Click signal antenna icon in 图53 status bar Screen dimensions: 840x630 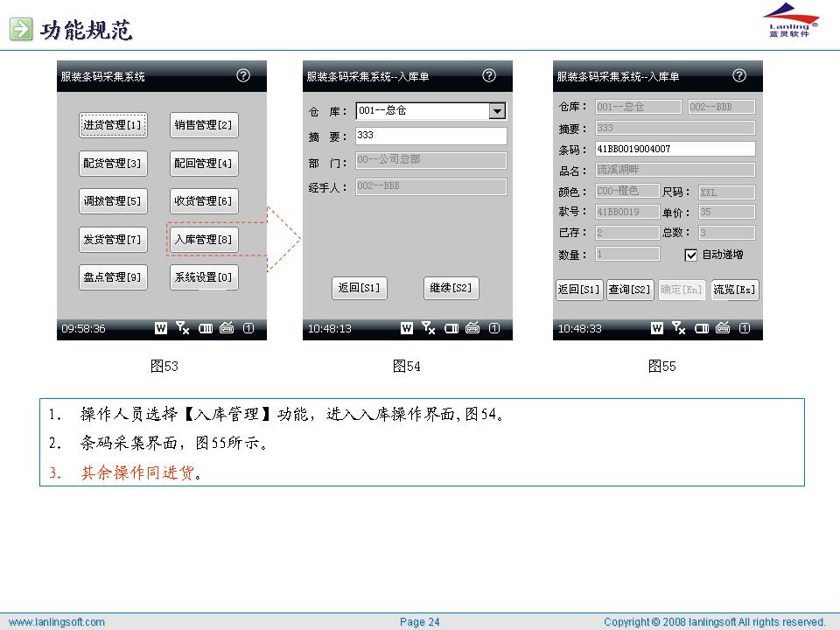click(x=183, y=327)
